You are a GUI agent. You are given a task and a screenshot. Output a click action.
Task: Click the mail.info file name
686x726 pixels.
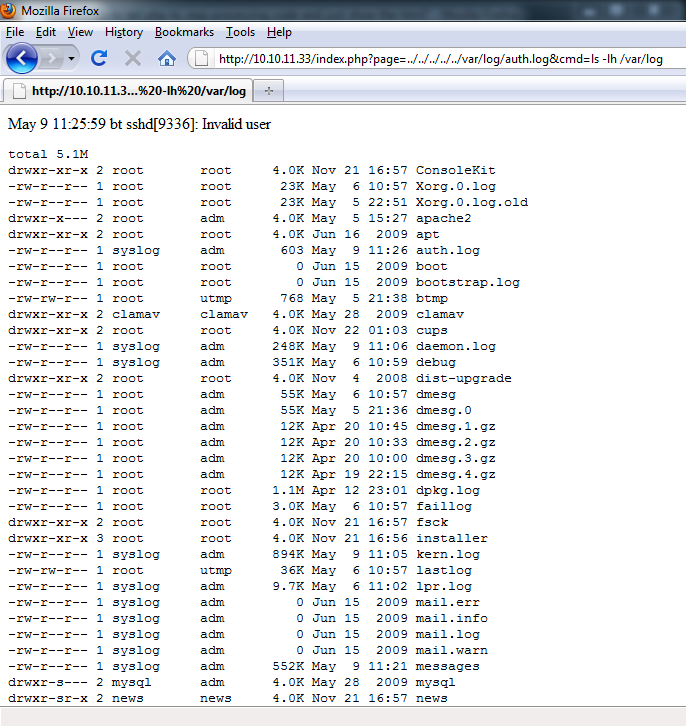(451, 619)
